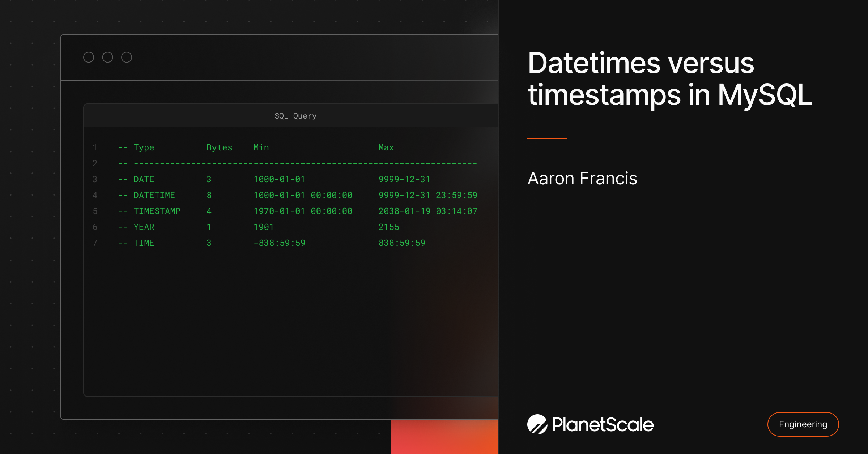Click DATETIME max '9999-12-31 23:59:59'
This screenshot has height=454, width=868.
pyautogui.click(x=428, y=195)
